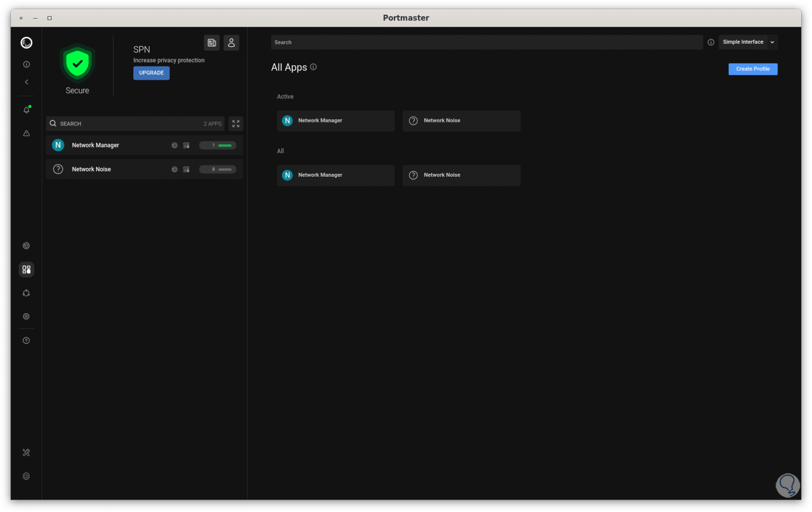Open the warning triangle alerts icon
The height and width of the screenshot is (512, 812).
pyautogui.click(x=27, y=133)
